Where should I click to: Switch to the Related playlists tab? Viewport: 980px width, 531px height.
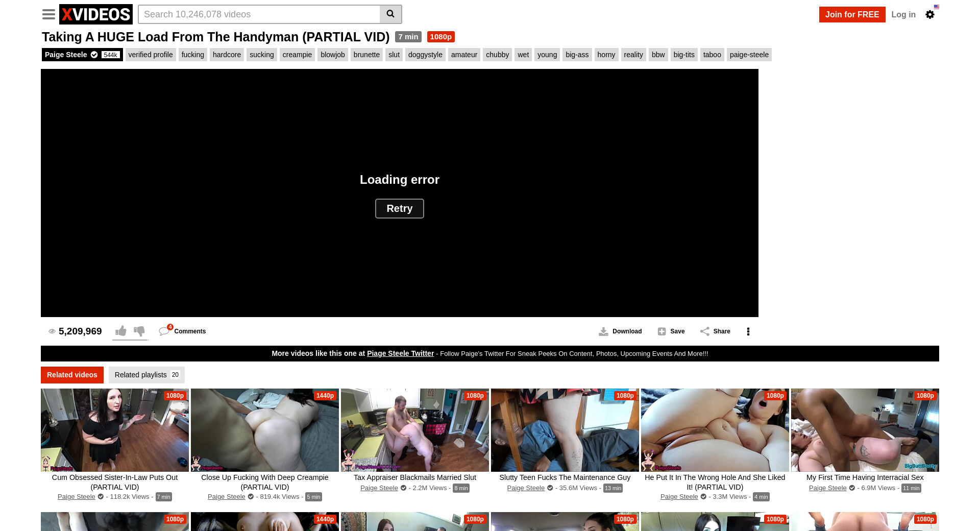(146, 375)
